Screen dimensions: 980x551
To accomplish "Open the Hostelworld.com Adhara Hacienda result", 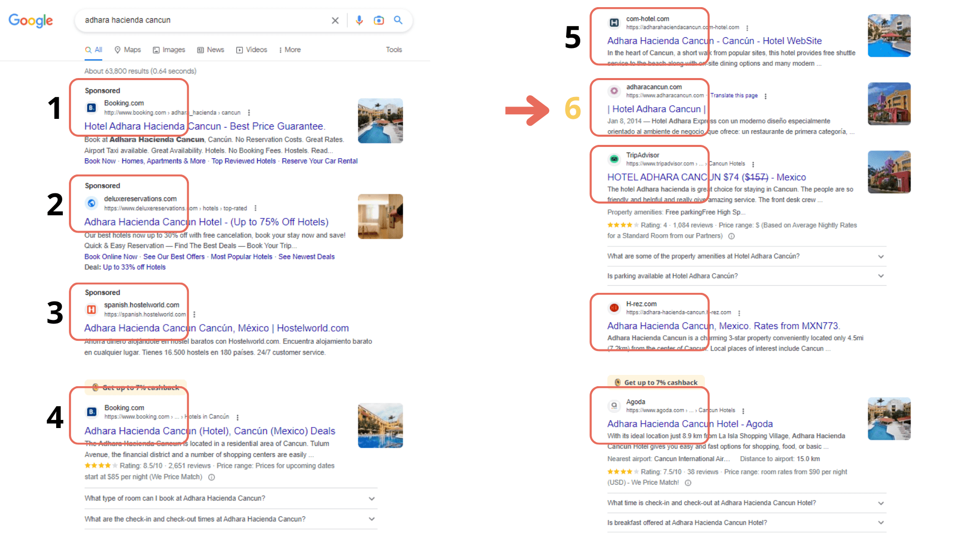I will 216,328.
